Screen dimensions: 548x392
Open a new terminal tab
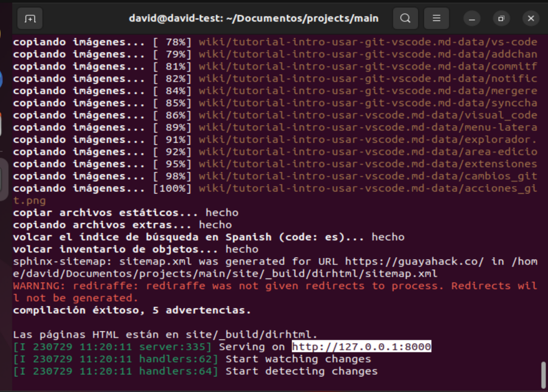click(x=30, y=18)
